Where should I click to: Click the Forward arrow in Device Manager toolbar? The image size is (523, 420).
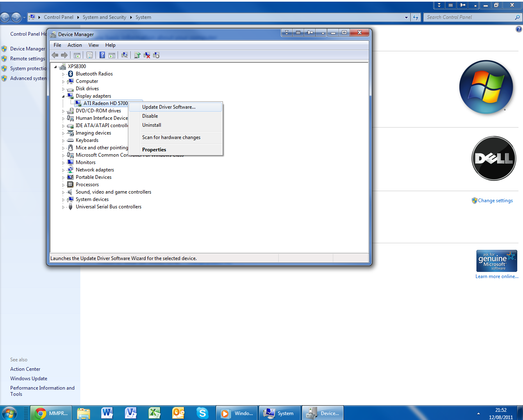[x=64, y=55]
